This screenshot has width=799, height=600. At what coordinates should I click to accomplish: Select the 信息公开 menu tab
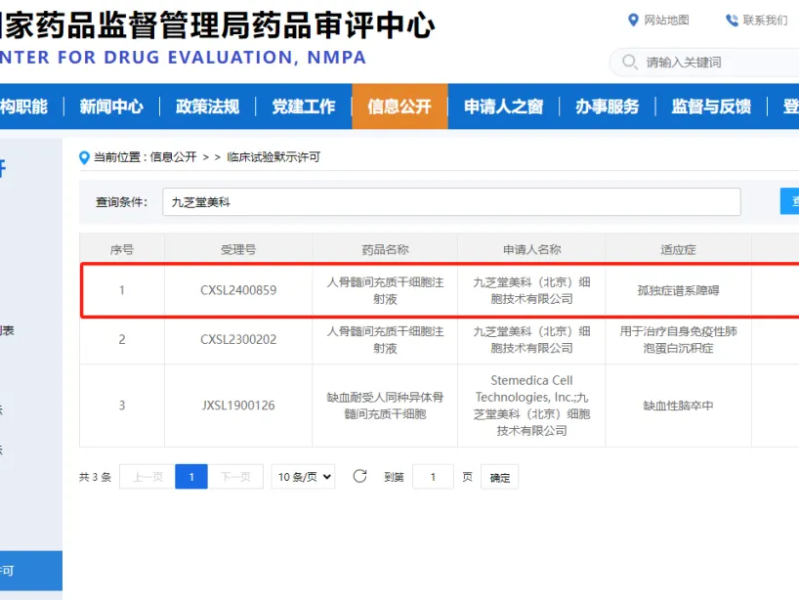pyautogui.click(x=400, y=107)
